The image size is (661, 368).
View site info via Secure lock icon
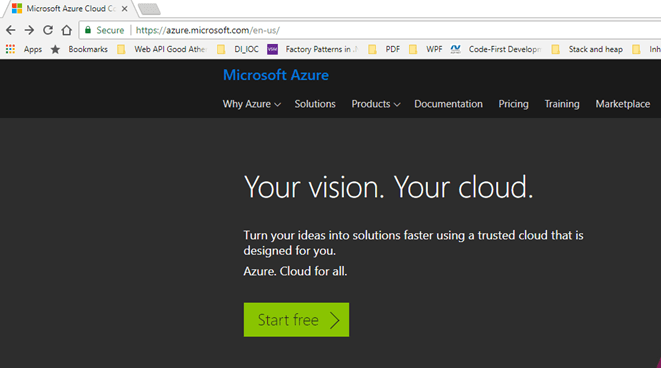click(x=88, y=30)
